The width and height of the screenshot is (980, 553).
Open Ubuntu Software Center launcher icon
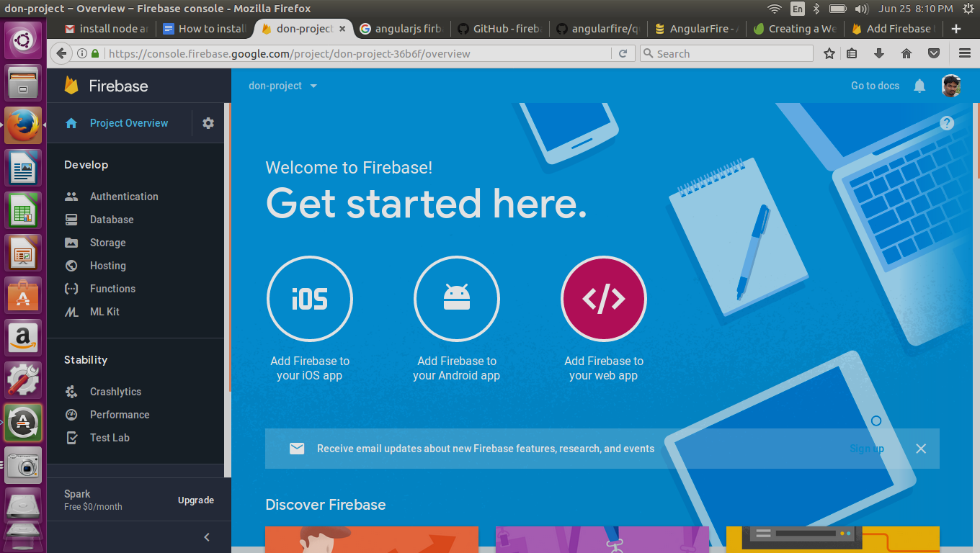(x=24, y=295)
